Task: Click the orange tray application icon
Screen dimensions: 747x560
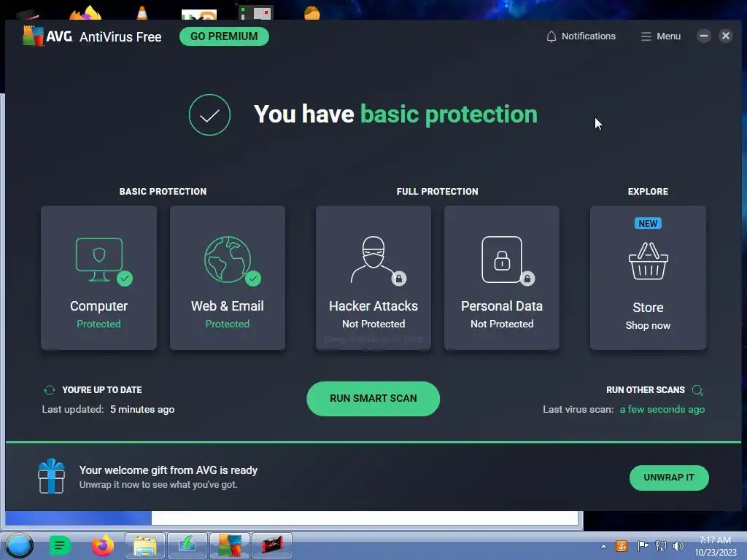Action: pos(622,545)
